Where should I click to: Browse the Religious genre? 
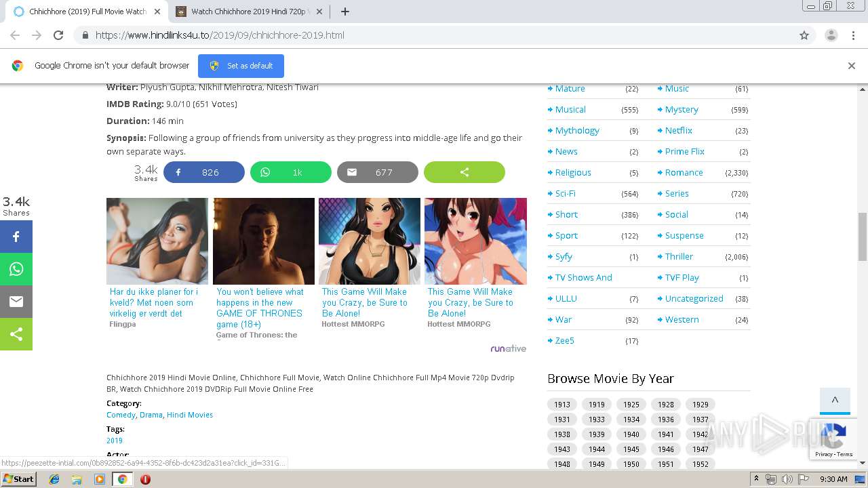[573, 173]
